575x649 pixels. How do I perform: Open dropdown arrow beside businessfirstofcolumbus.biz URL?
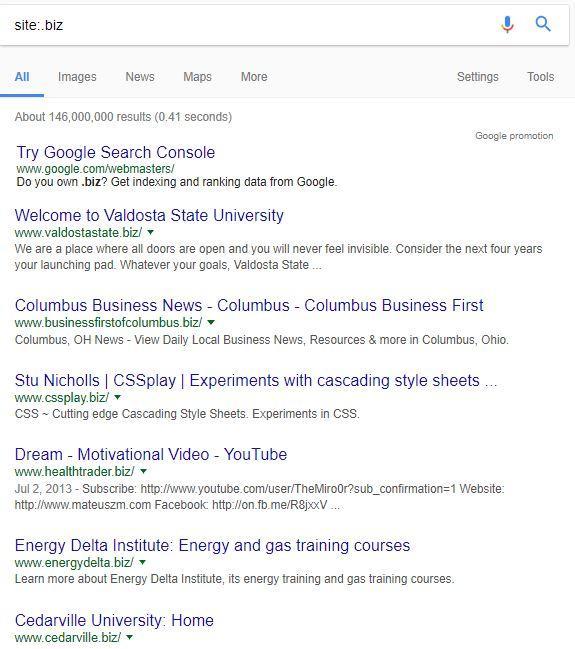coord(211,322)
